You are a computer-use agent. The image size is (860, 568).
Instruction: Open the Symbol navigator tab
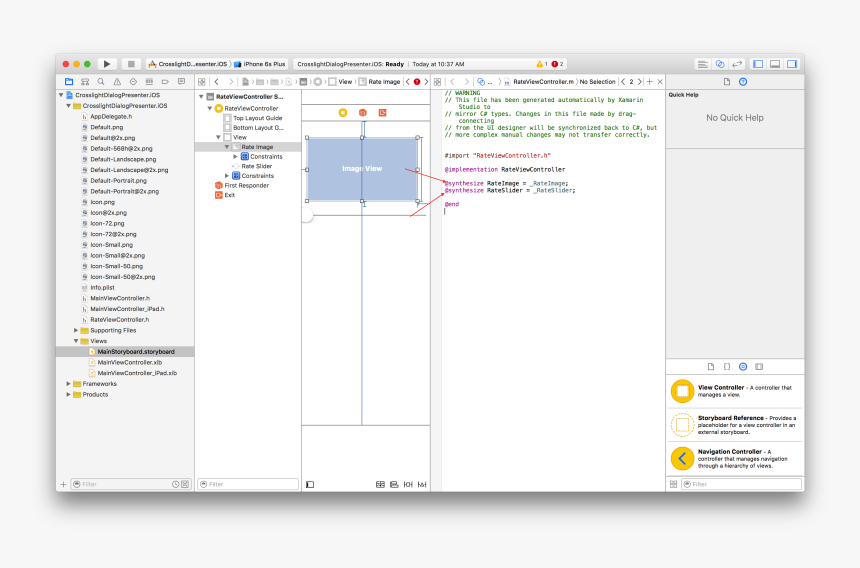click(85, 82)
